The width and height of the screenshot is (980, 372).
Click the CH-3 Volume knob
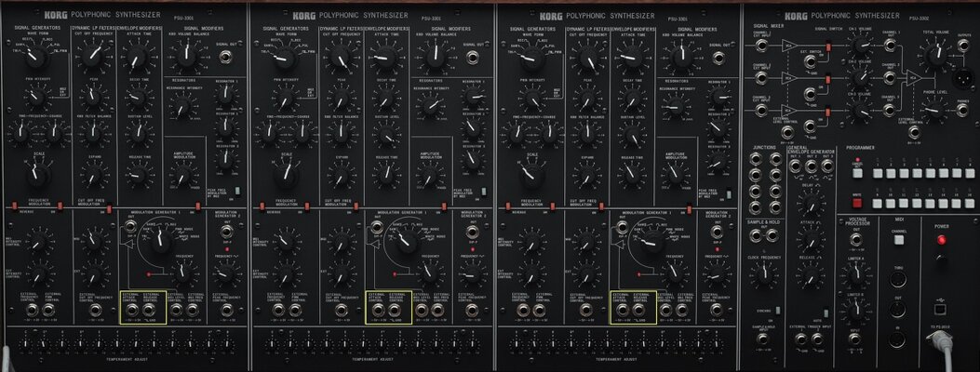(x=859, y=111)
